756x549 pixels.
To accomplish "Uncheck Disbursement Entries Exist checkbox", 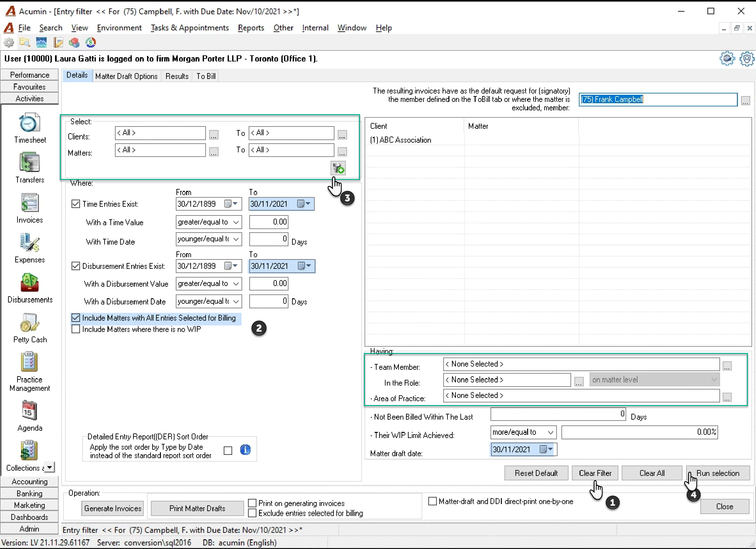I will tap(76, 266).
